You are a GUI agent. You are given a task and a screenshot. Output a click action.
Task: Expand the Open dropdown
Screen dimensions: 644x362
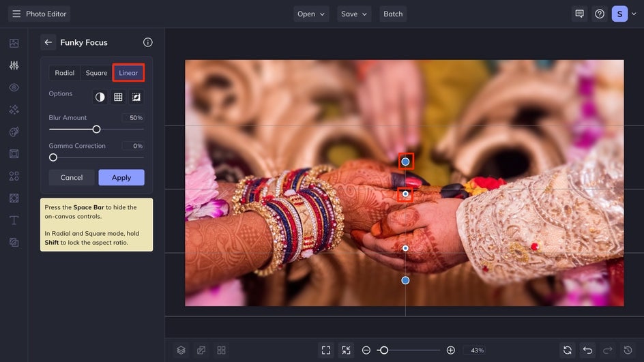311,14
